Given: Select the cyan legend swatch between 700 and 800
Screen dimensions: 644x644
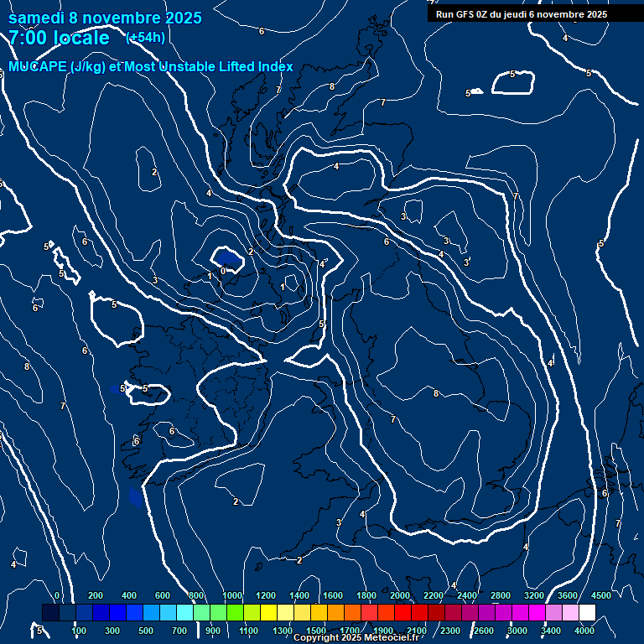Looking at the screenshot, I should pyautogui.click(x=184, y=612).
